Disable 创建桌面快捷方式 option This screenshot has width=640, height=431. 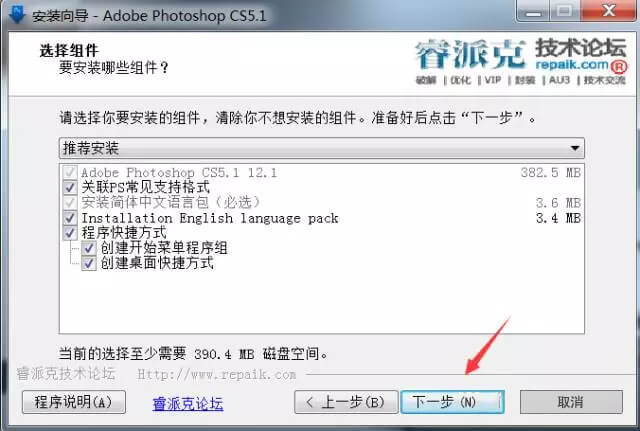(89, 263)
